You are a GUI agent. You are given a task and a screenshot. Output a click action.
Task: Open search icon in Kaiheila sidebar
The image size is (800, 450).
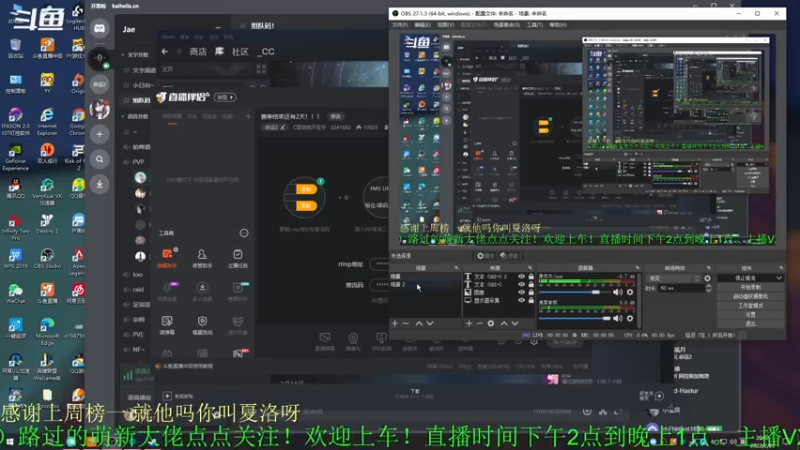(x=99, y=159)
